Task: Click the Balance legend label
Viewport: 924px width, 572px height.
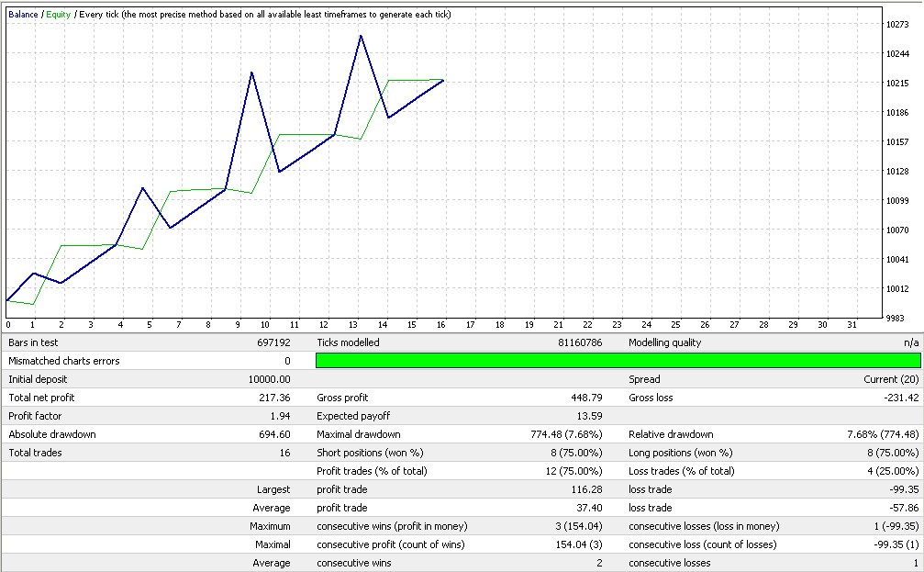Action: click(24, 15)
